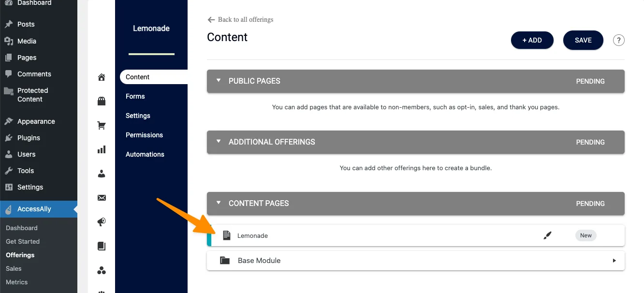Click the pencil edit icon on Lemonade row
This screenshot has width=644, height=293.
click(547, 235)
